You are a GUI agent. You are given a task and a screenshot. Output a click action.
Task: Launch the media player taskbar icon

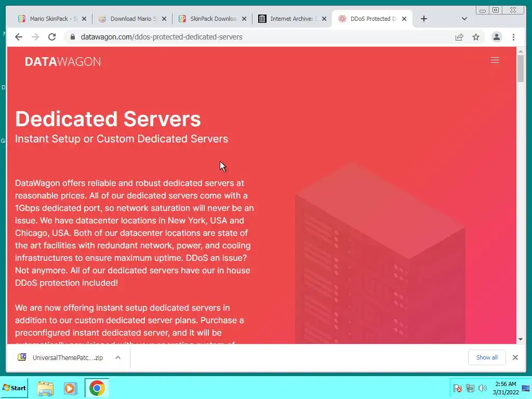pos(71,388)
